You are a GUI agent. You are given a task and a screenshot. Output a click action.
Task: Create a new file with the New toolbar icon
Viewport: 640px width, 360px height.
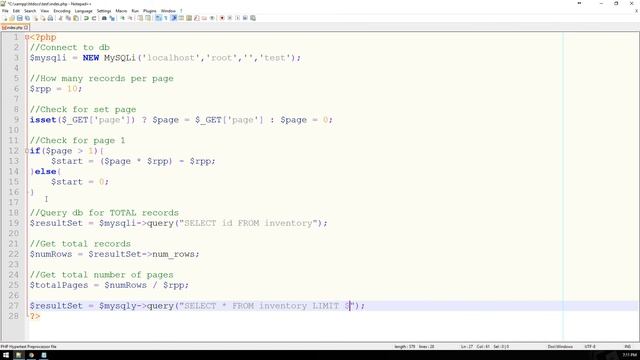[x=5, y=18]
